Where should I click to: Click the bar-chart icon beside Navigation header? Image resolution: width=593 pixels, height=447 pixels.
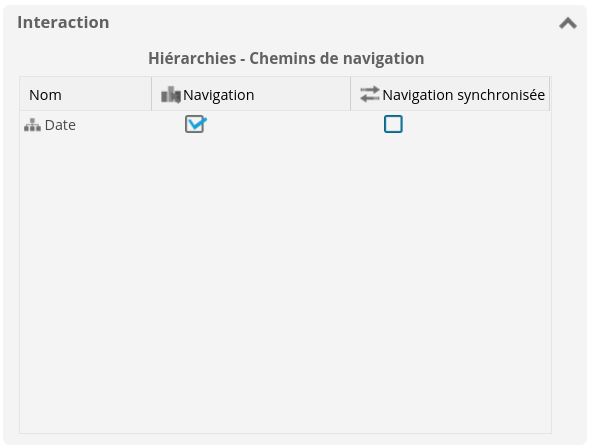[171, 95]
